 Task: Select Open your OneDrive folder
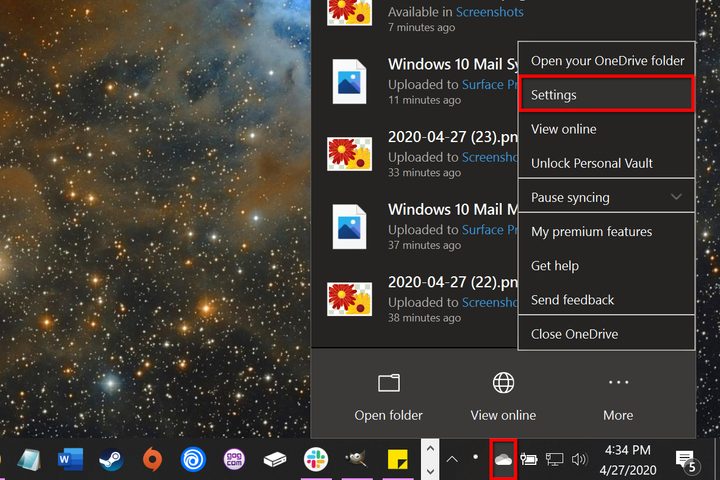[606, 61]
